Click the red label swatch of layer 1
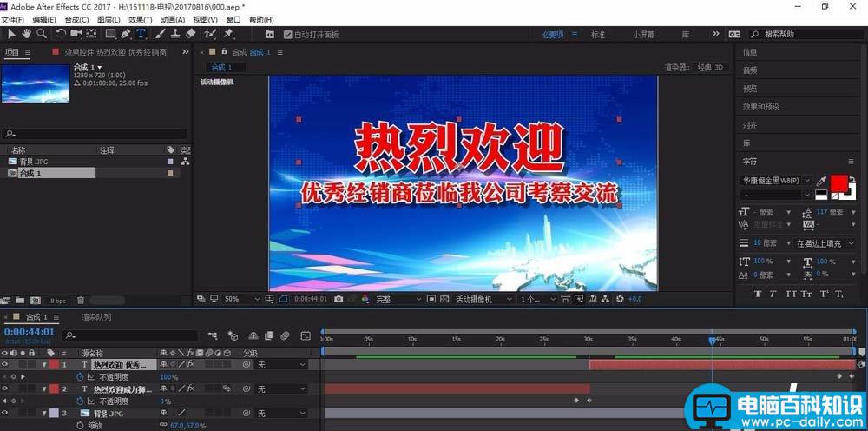Image resolution: width=868 pixels, height=431 pixels. [54, 364]
